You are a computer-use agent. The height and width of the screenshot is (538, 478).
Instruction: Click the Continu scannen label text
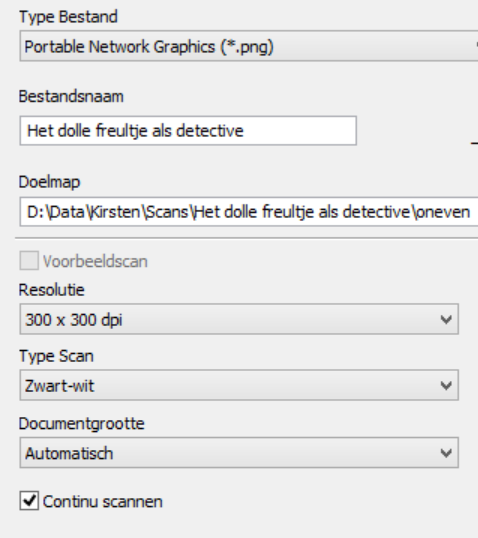pos(103,502)
